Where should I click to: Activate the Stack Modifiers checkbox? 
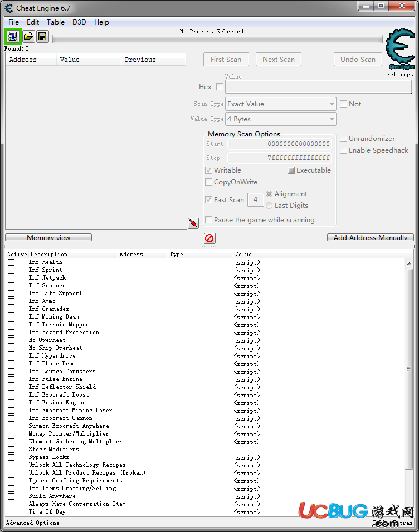click(11, 450)
